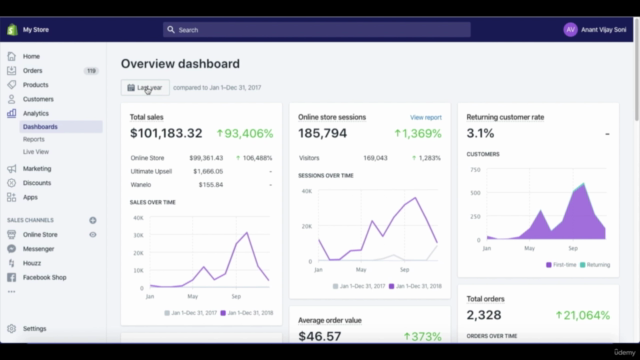Click the Orders inbox icon
Viewport: 640px width, 360px height.
click(11, 71)
